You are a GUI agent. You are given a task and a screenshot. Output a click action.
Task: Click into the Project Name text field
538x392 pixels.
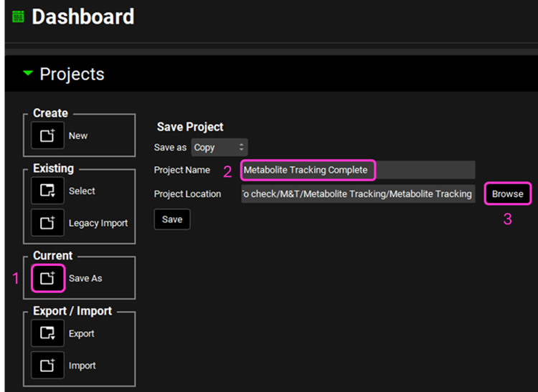357,170
